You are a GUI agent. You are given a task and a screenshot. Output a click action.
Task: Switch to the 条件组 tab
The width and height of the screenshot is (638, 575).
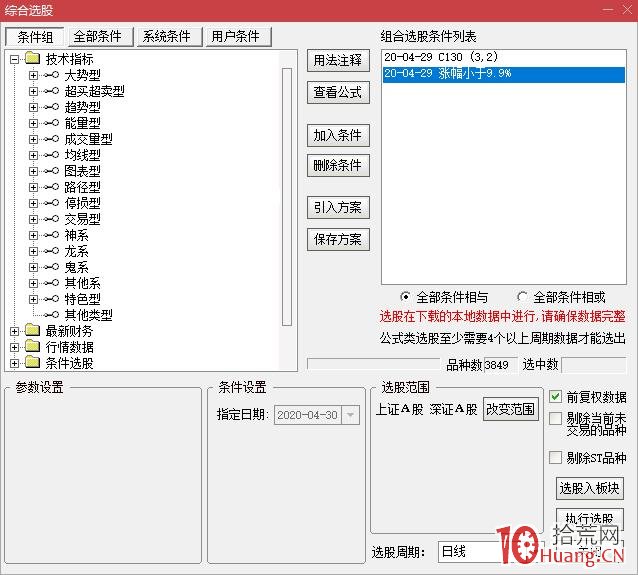[35, 37]
